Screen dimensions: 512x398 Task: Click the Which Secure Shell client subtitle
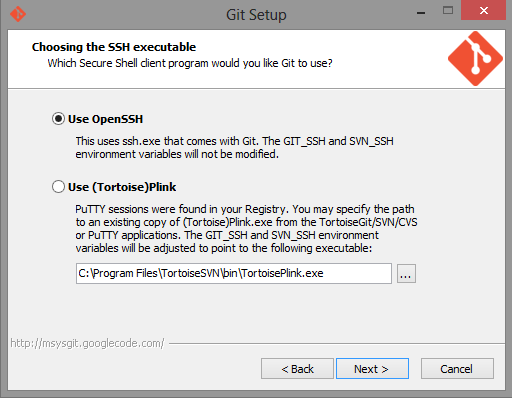pyautogui.click(x=190, y=63)
